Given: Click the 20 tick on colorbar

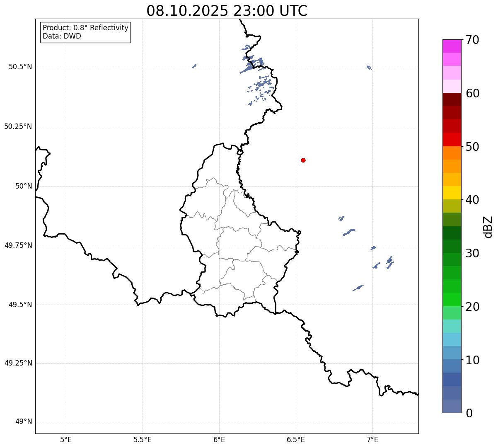Looking at the screenshot, I should [472, 307].
